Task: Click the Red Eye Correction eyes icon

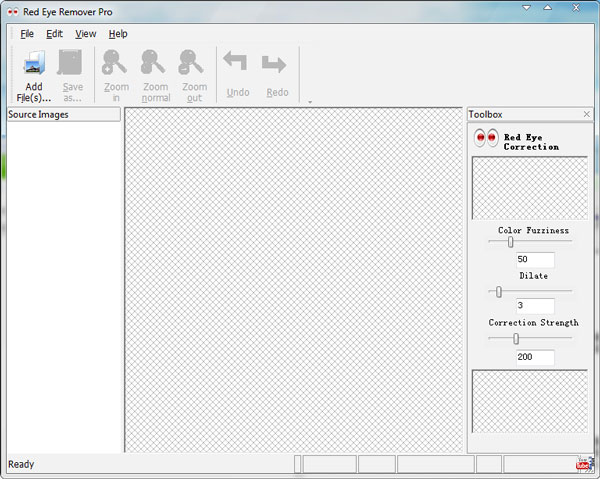Action: tap(486, 138)
